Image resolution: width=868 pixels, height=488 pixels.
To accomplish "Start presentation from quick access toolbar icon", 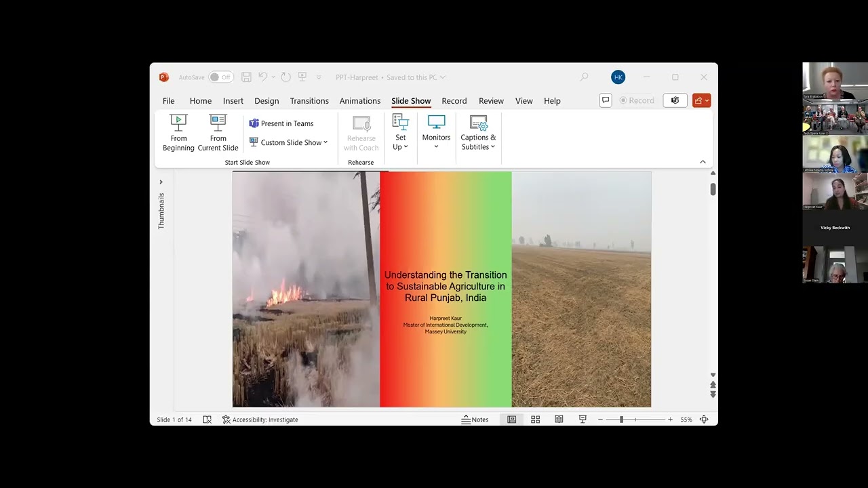I will click(302, 77).
